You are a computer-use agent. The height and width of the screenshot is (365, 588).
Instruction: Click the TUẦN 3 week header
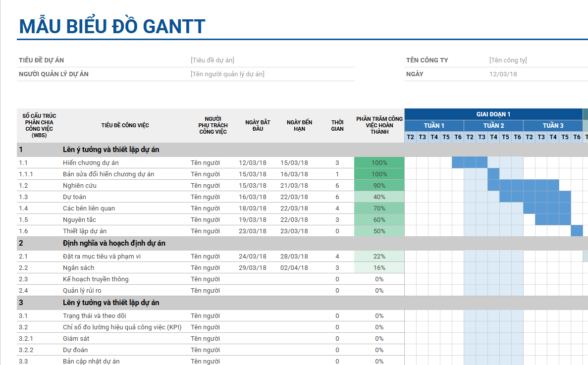pyautogui.click(x=553, y=126)
